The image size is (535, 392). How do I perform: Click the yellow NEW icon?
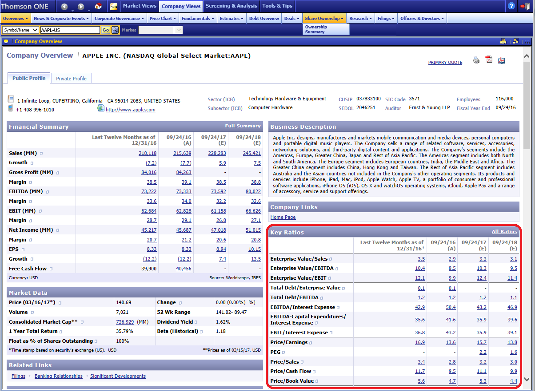pyautogui.click(x=114, y=6)
